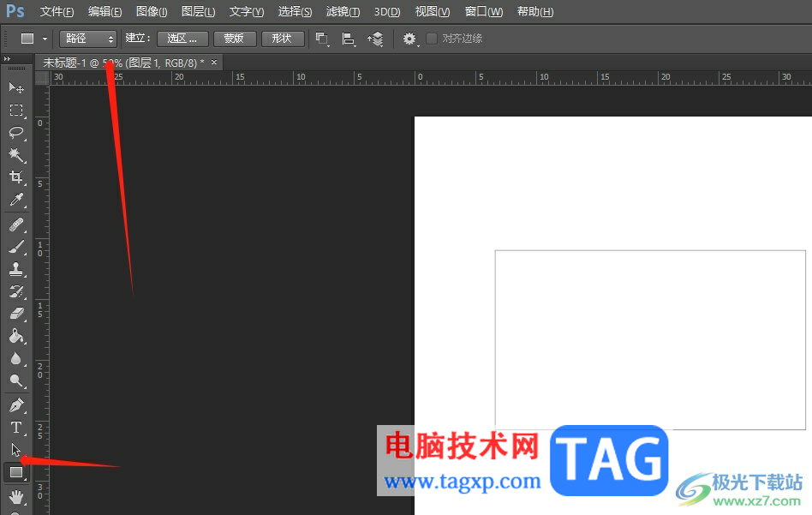Click inside the drawn rectangle path
The image size is (812, 515).
650,340
